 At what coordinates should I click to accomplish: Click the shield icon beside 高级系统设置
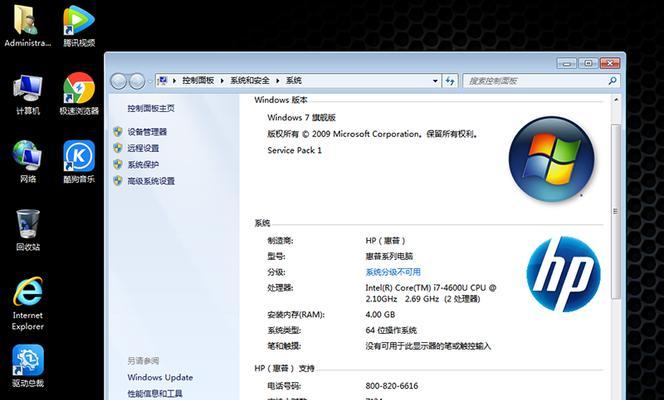click(x=118, y=181)
